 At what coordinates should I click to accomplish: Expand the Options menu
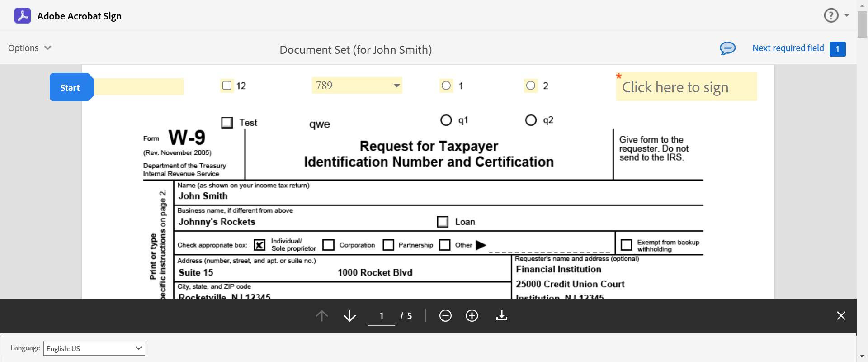click(30, 48)
